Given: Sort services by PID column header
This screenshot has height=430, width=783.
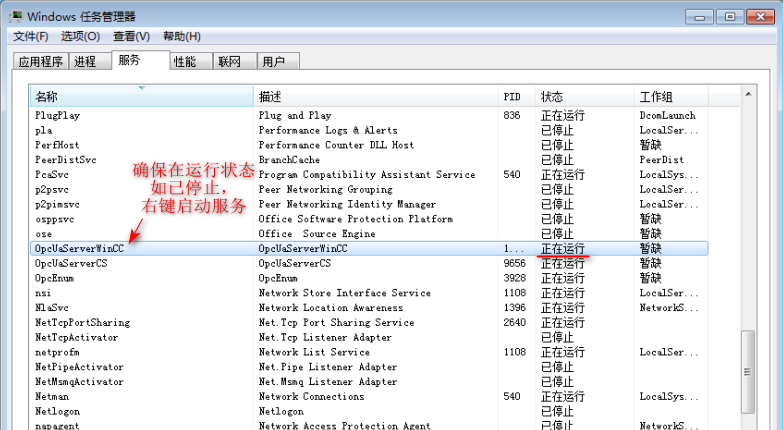Looking at the screenshot, I should coord(516,97).
